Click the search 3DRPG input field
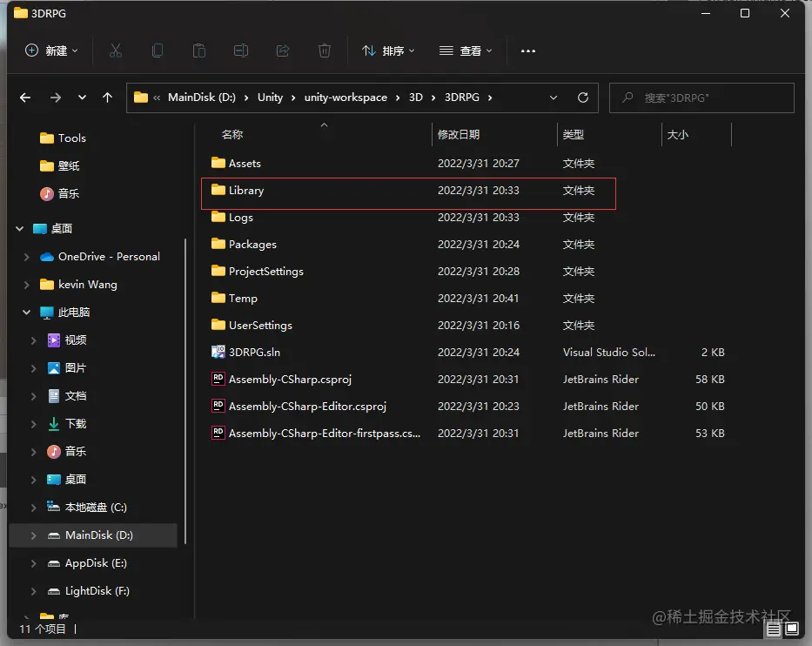This screenshot has height=646, width=812. (701, 98)
